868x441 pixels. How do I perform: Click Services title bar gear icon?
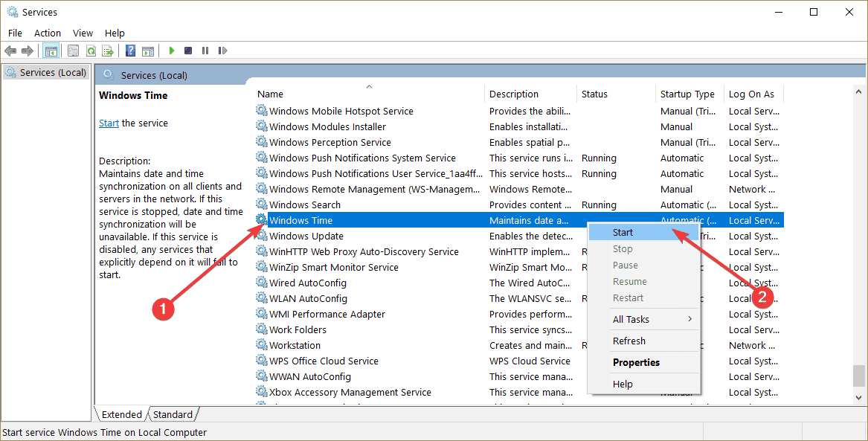point(12,12)
